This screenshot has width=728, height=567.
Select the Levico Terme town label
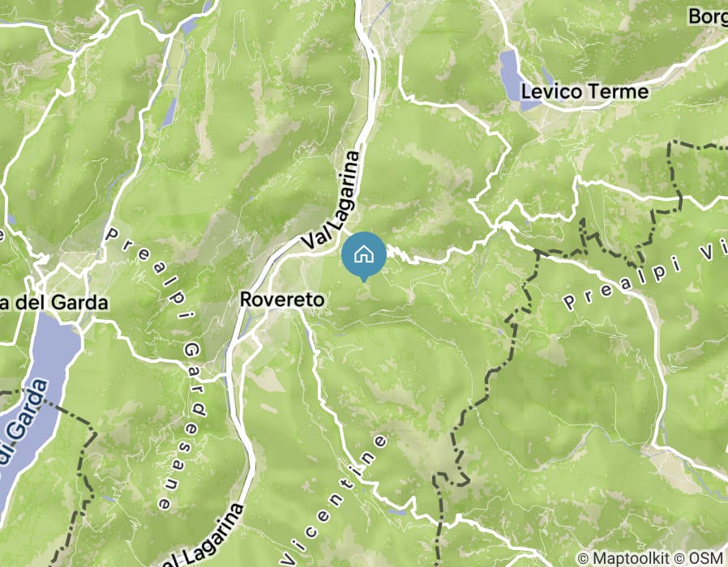tap(585, 92)
